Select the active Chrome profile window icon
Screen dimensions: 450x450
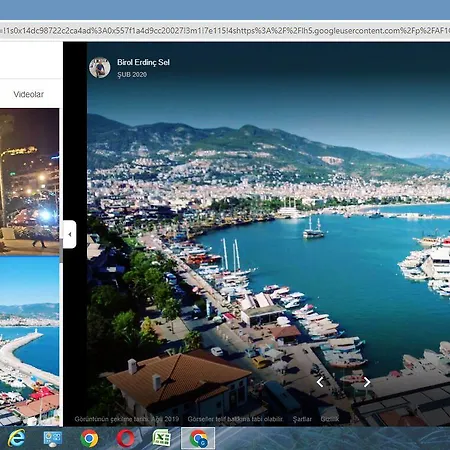(198, 438)
